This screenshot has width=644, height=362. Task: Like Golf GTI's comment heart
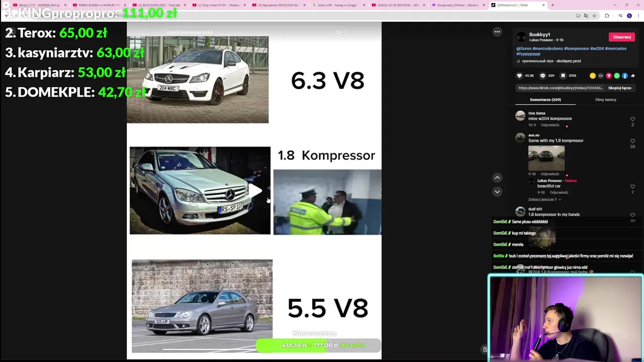632,215
